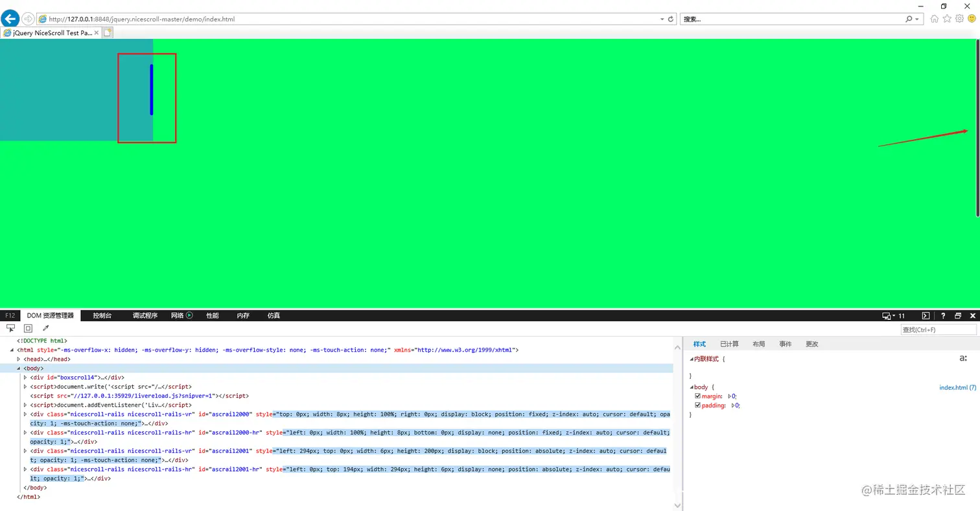Switch to the 网络 tab
The height and width of the screenshot is (511, 980).
(177, 315)
